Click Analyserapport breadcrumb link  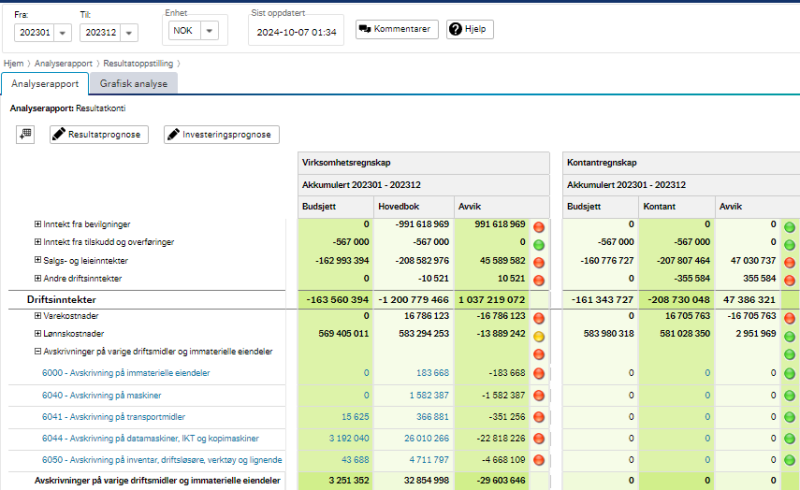coord(63,63)
